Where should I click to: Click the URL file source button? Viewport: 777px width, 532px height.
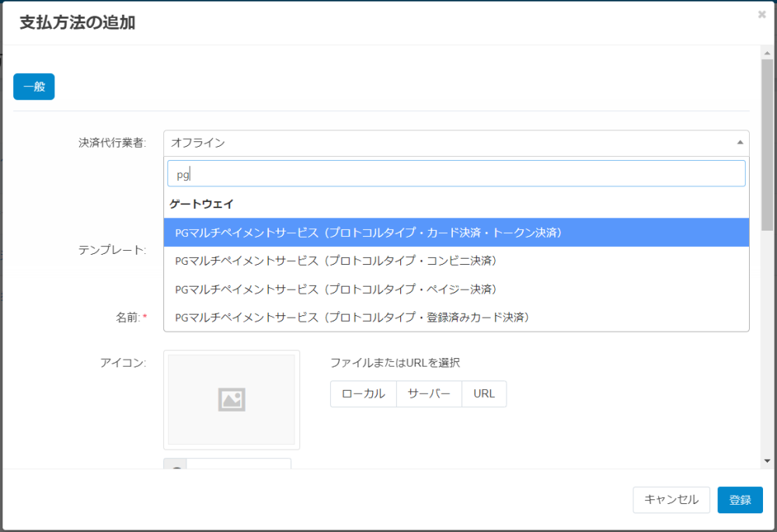483,394
